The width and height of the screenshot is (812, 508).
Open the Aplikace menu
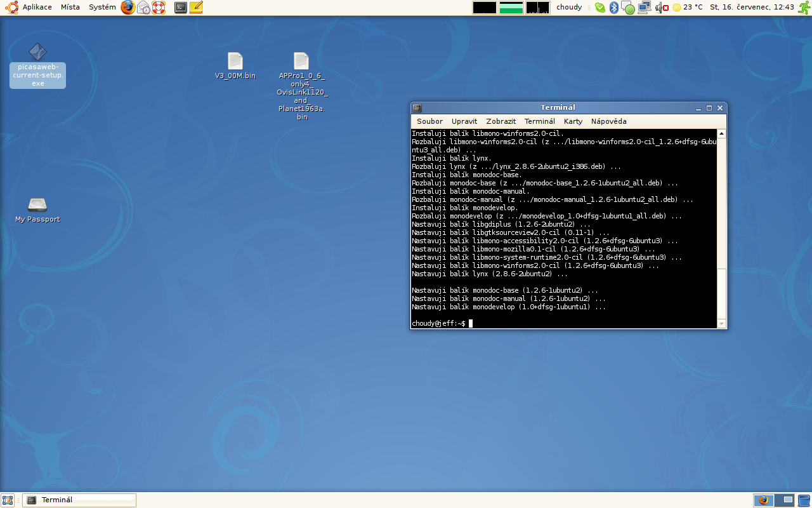[x=37, y=8]
